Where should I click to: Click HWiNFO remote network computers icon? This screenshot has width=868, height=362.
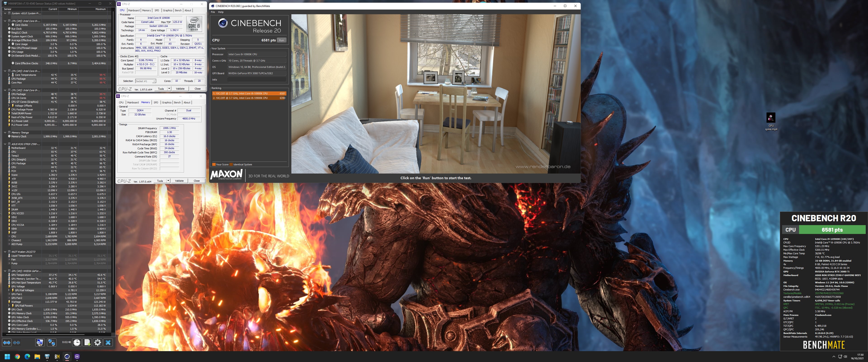(52, 343)
